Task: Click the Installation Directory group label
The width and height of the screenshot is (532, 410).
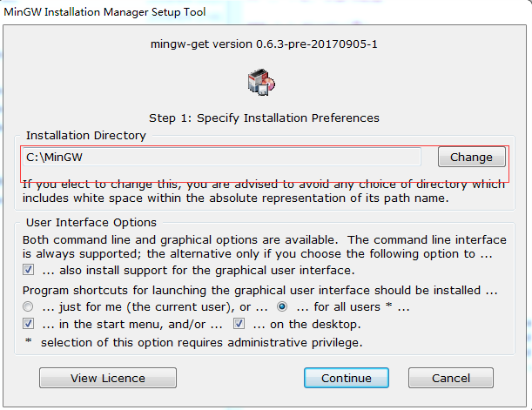Action: [x=86, y=135]
